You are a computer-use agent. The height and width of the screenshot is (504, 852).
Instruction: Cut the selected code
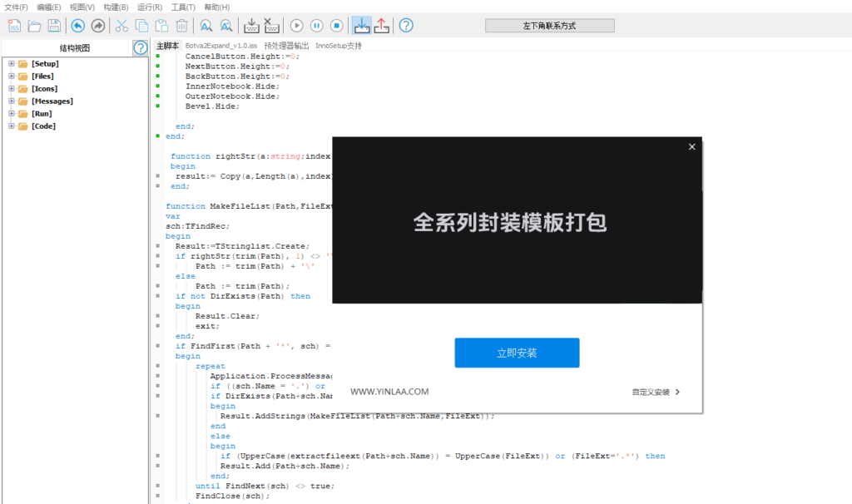point(123,25)
